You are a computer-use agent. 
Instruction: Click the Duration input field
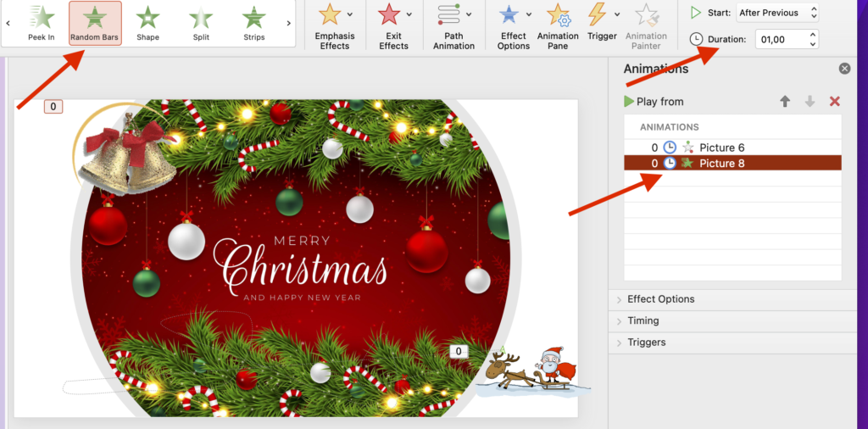pyautogui.click(x=780, y=39)
